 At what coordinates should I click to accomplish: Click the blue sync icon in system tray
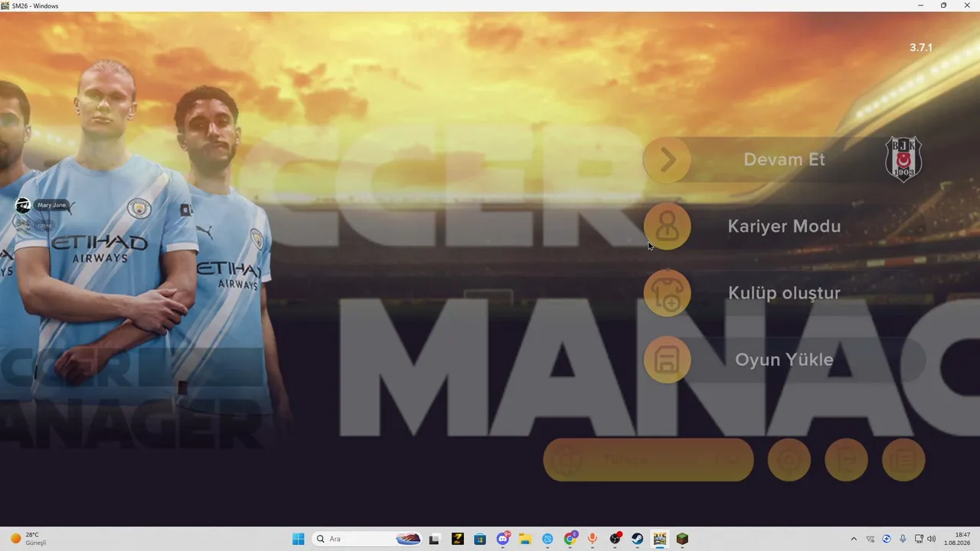887,539
